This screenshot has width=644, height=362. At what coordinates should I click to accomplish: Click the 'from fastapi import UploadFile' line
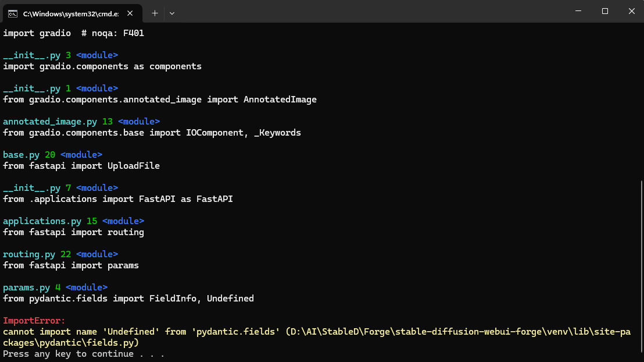[81, 166]
